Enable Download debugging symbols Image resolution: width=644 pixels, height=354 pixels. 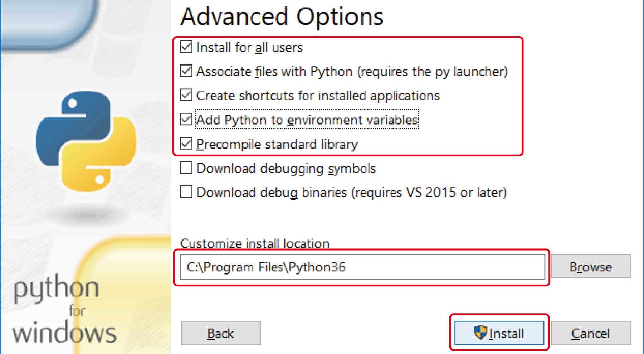coord(186,168)
